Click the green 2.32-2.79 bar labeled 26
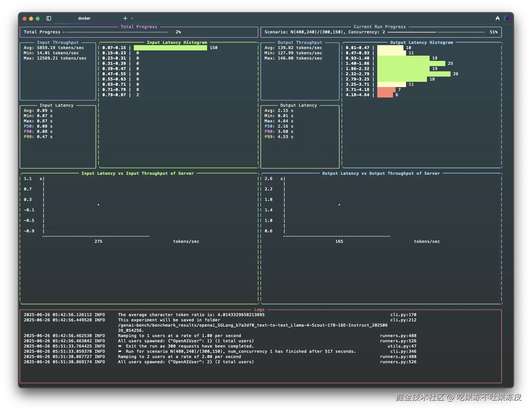 coord(414,74)
